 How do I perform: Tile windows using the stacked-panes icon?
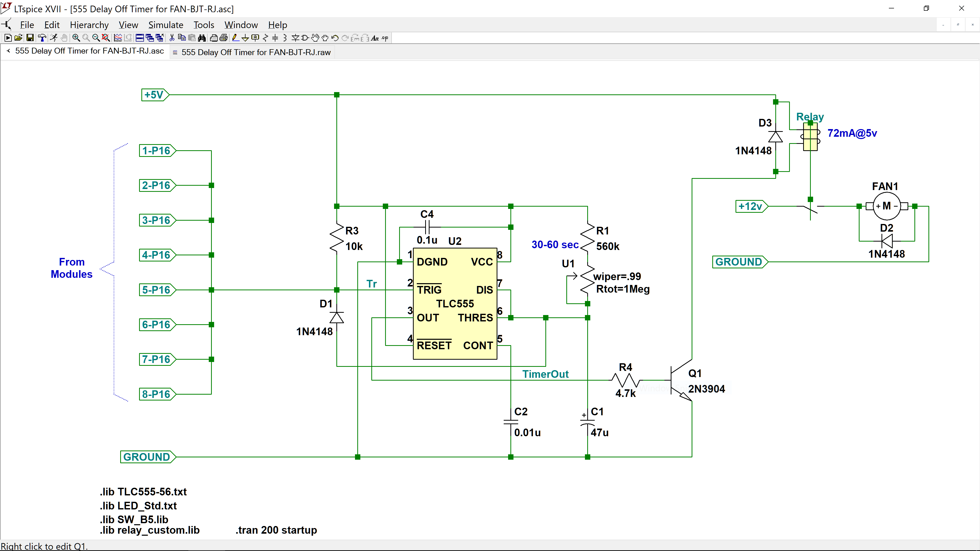click(140, 38)
